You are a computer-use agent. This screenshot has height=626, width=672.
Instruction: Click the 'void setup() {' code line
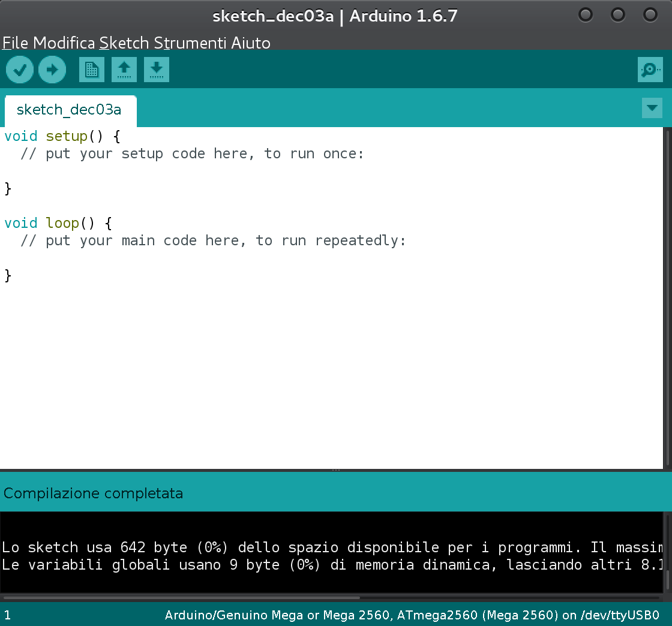click(x=62, y=136)
